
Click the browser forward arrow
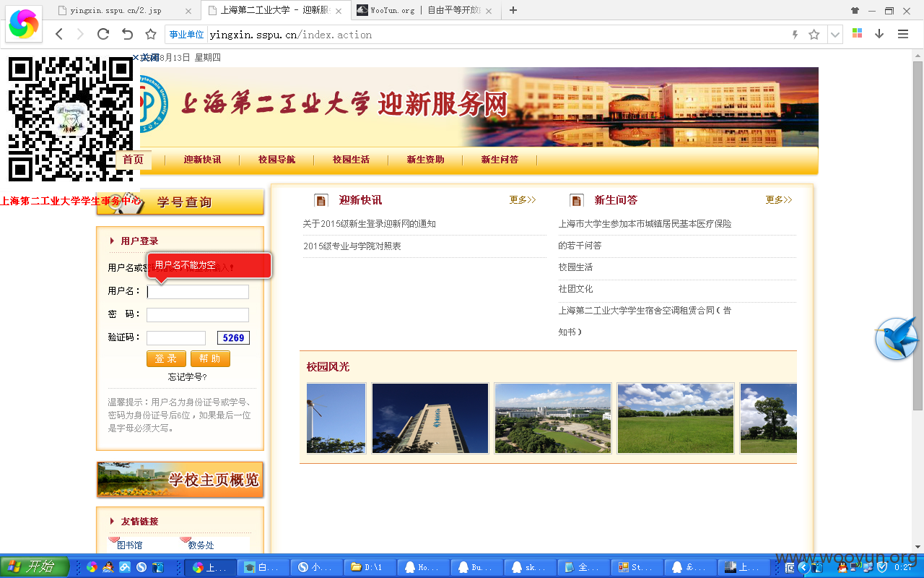point(80,34)
